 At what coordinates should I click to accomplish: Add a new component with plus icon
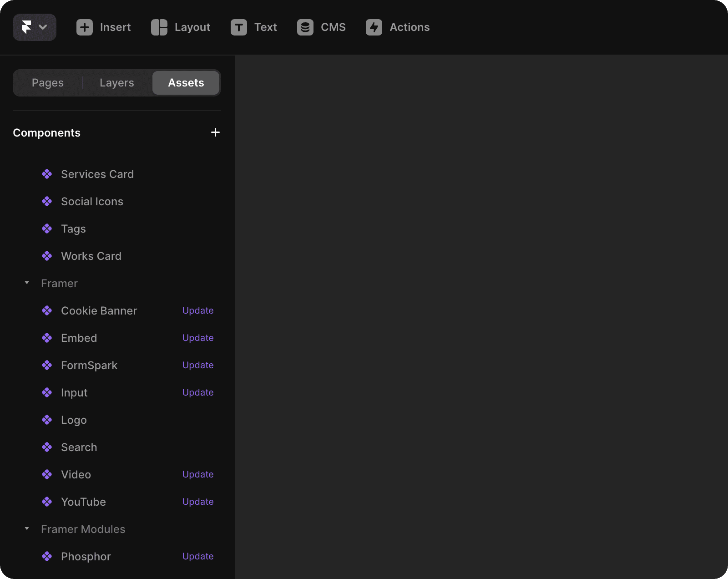click(215, 132)
